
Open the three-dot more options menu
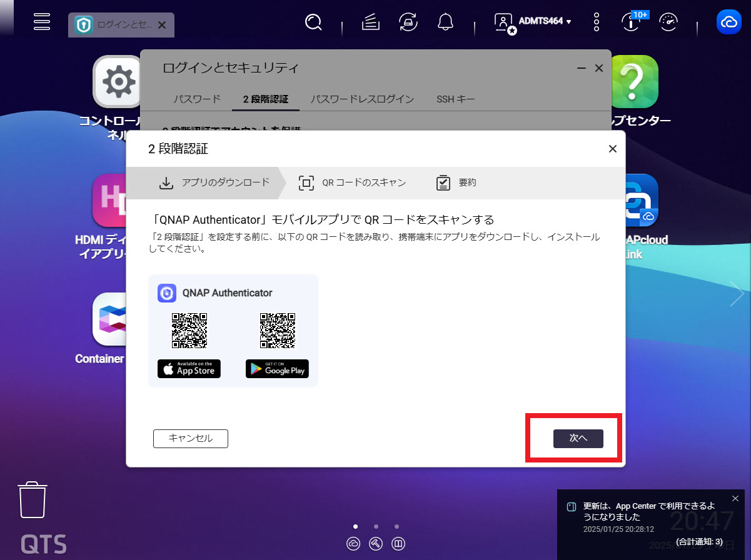597,22
